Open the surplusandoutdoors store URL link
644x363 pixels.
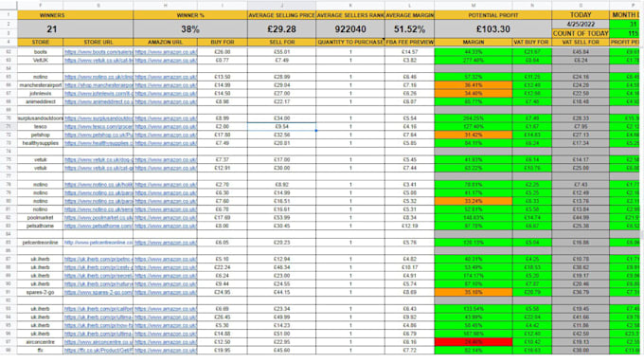(x=98, y=118)
